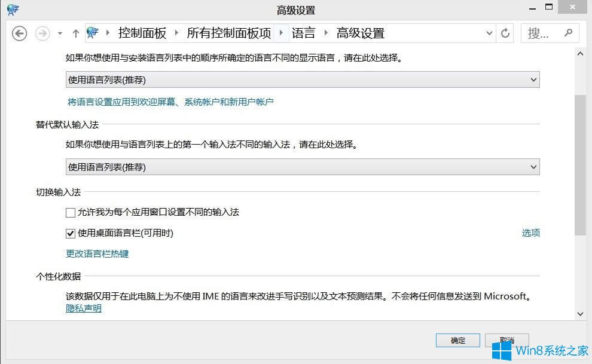Close the 高级设置 window
This screenshot has height=364, width=592.
pos(572,7)
